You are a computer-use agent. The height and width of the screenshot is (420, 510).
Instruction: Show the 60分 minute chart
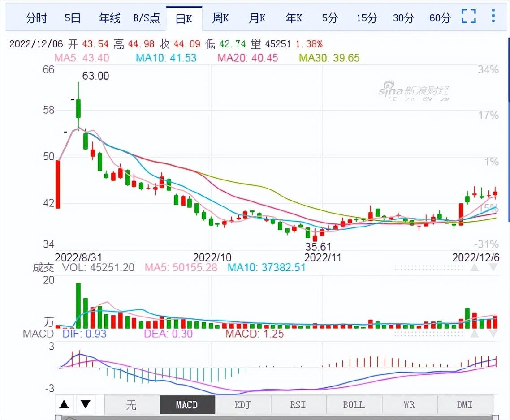point(440,18)
